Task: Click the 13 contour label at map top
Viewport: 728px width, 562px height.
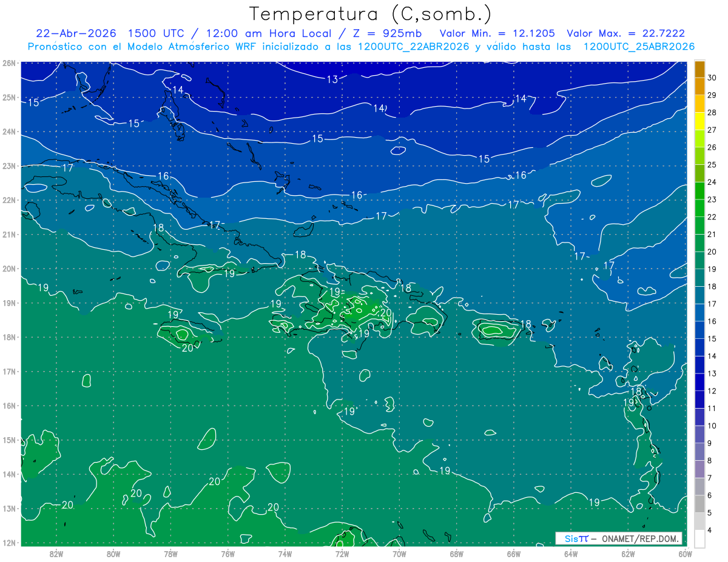Action: coord(332,79)
